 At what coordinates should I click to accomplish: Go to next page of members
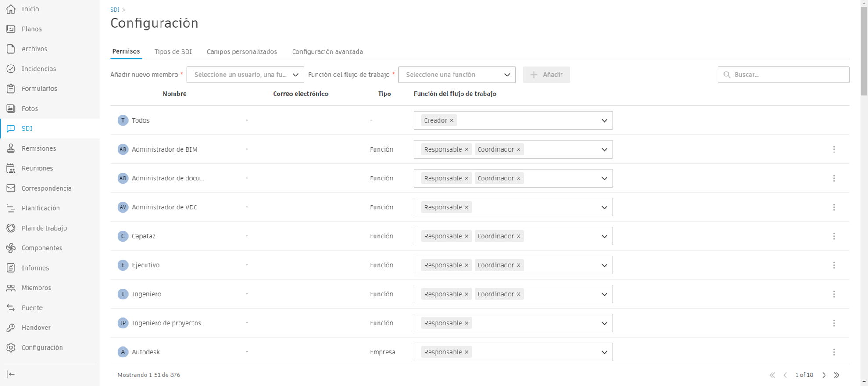824,375
